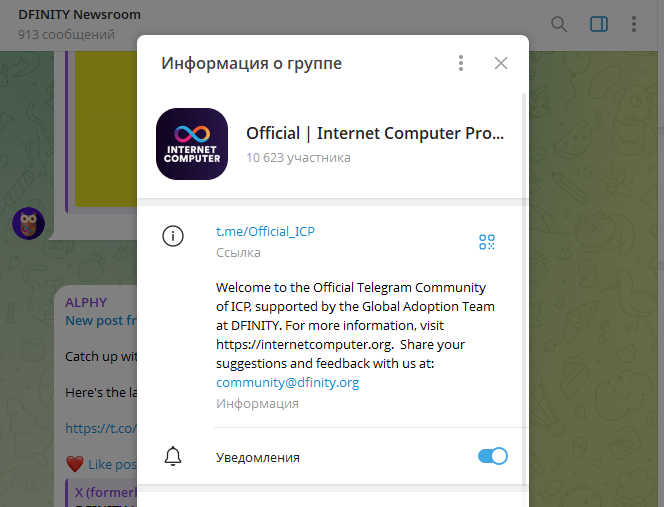The width and height of the screenshot is (664, 507).
Task: Click the community@dfinity.org email link
Action: tap(288, 382)
